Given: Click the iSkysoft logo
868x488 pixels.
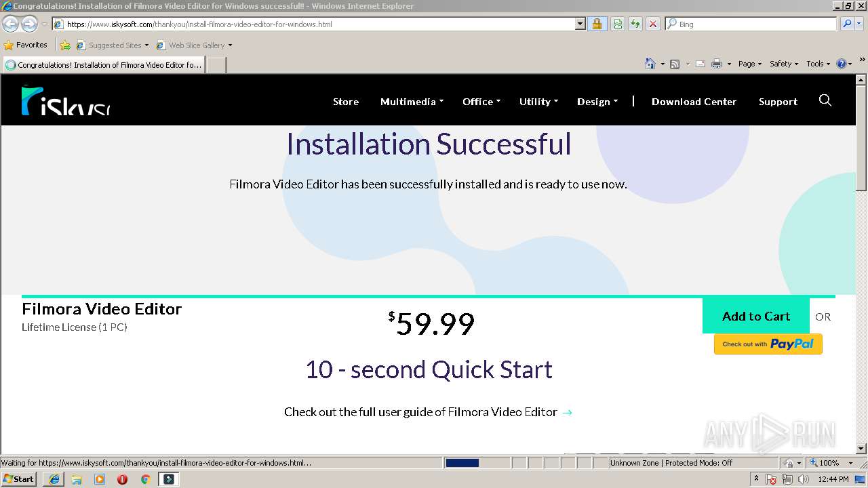Looking at the screenshot, I should tap(66, 100).
